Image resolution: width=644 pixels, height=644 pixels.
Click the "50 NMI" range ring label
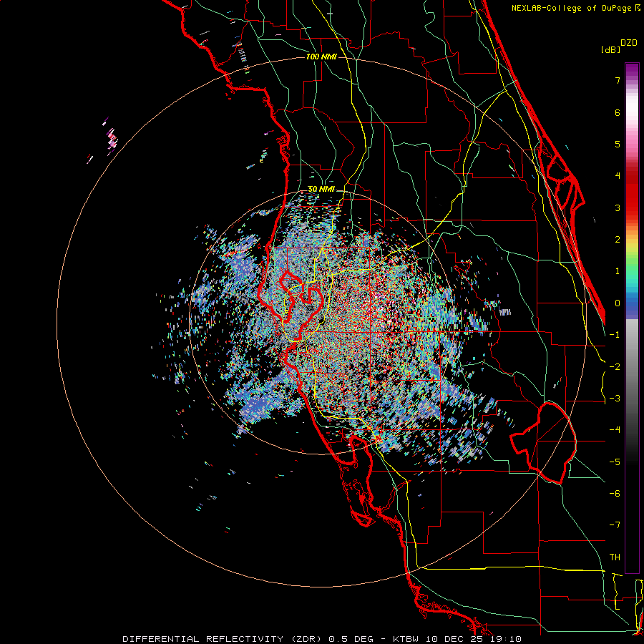click(x=321, y=189)
